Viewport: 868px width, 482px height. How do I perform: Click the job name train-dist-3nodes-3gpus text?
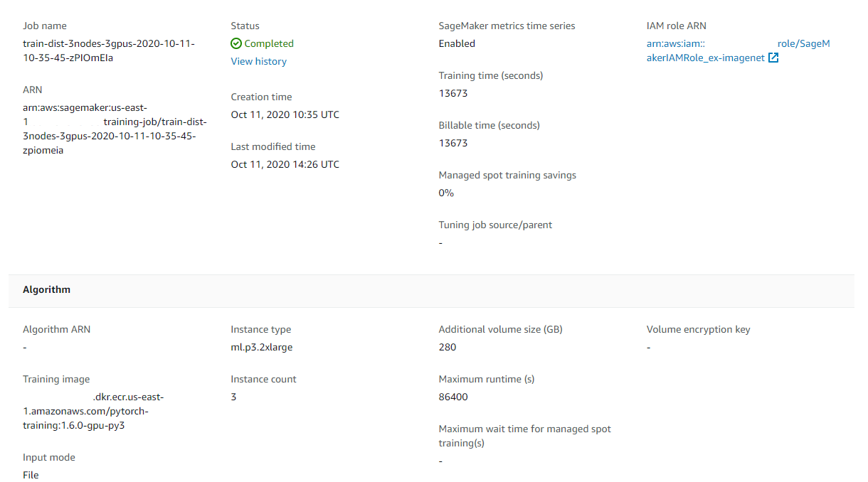(108, 50)
